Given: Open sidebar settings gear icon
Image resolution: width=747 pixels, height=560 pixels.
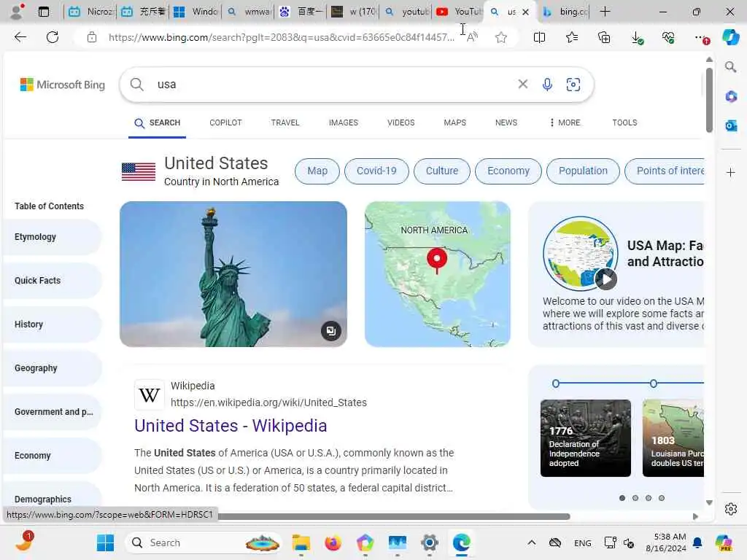Looking at the screenshot, I should click(731, 509).
